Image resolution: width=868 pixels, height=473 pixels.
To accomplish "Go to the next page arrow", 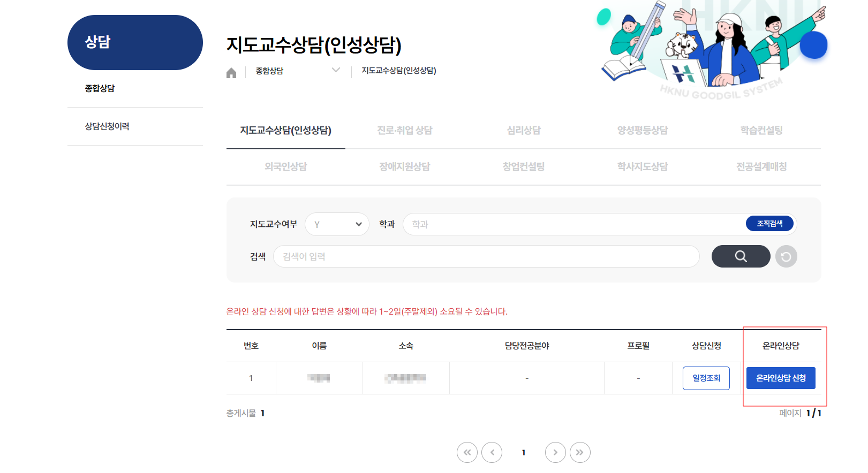I will click(555, 452).
